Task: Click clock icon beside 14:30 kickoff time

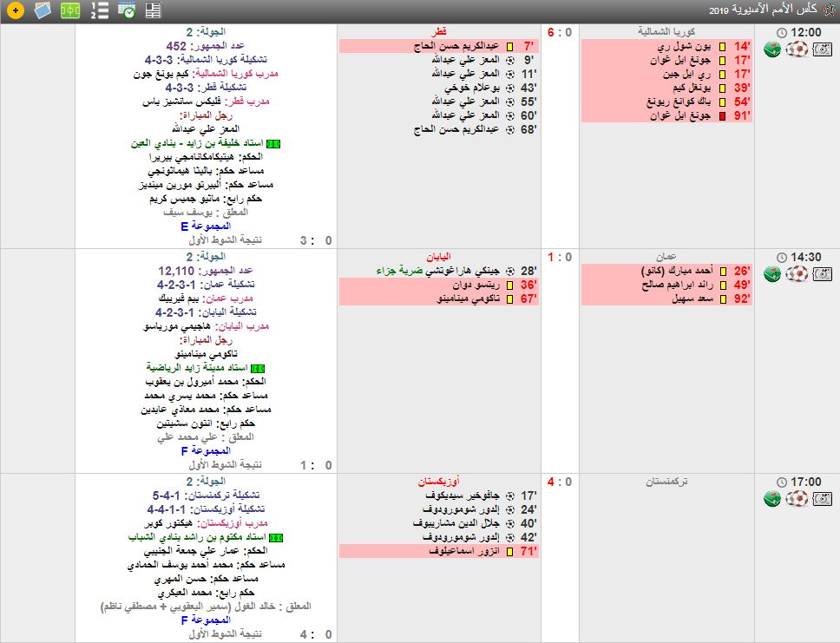Action: click(782, 258)
